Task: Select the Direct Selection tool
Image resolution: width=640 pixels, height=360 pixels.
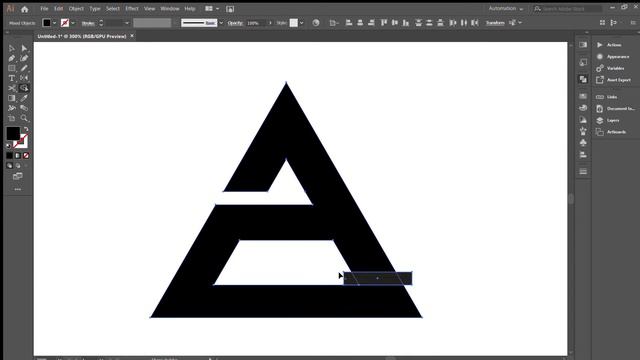Action: [24, 49]
